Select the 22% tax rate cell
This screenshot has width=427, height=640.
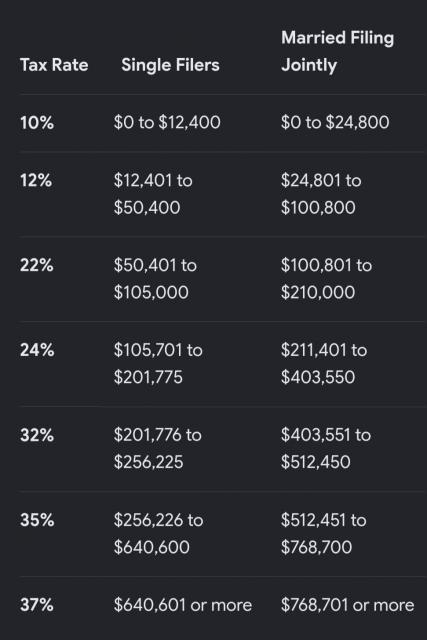click(x=36, y=265)
